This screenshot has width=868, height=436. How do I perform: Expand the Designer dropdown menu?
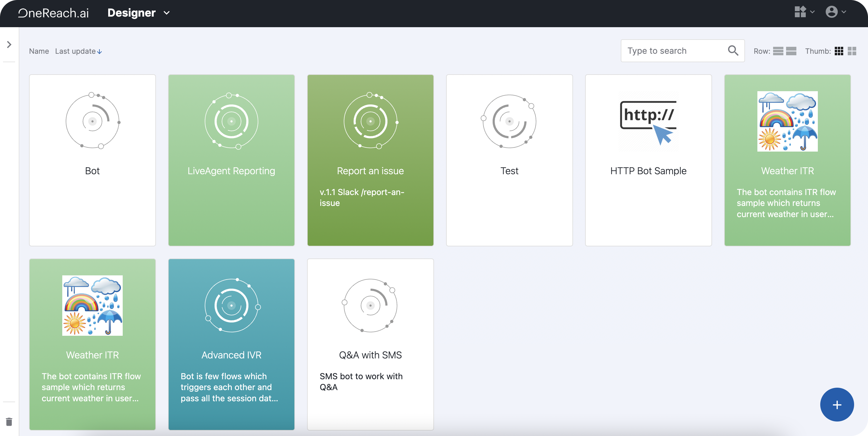coord(167,13)
